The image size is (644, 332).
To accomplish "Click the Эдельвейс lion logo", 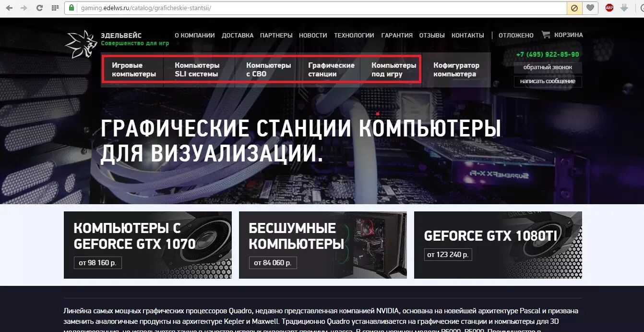I will 81,43.
